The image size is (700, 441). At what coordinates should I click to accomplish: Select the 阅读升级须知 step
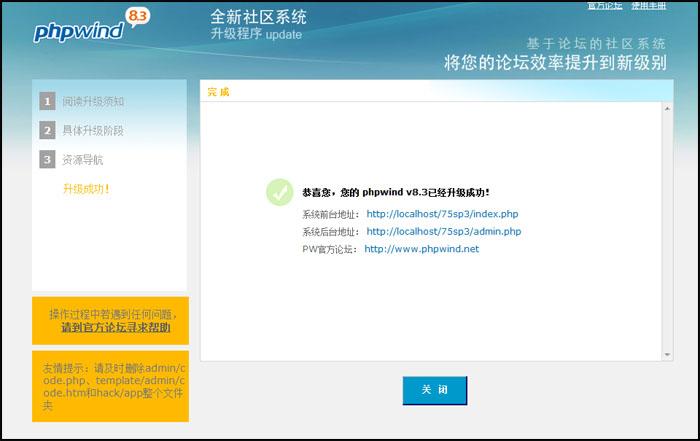(x=93, y=101)
